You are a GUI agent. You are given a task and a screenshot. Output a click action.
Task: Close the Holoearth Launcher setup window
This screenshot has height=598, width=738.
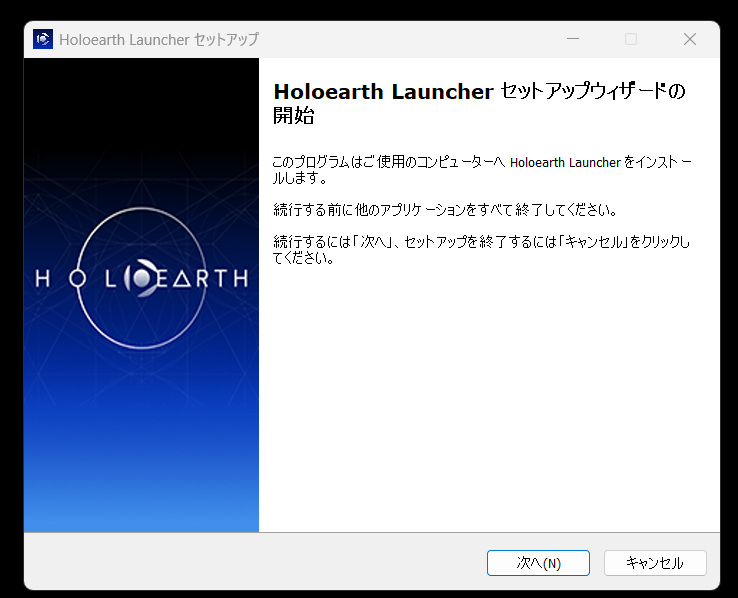690,39
